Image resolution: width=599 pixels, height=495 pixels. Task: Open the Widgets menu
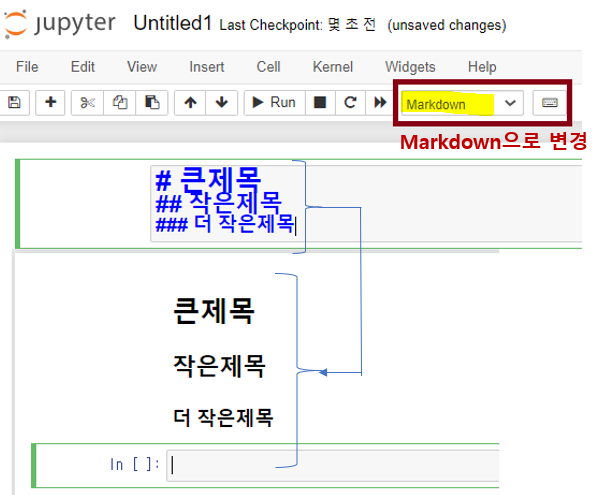point(410,67)
